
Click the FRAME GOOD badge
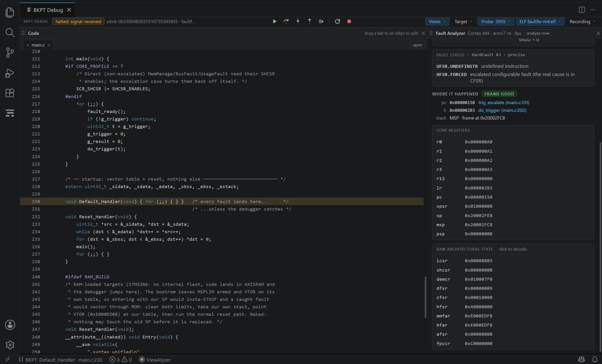click(x=499, y=94)
